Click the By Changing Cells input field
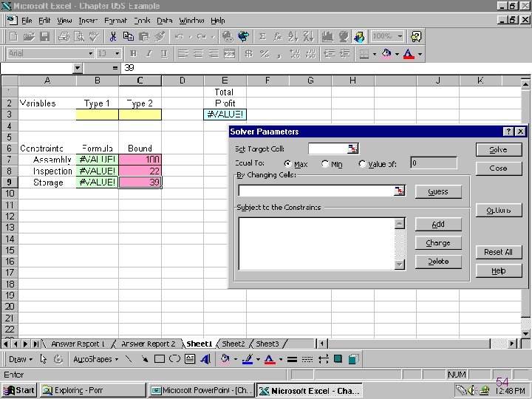Screen dimensions: 532x399 316,191
